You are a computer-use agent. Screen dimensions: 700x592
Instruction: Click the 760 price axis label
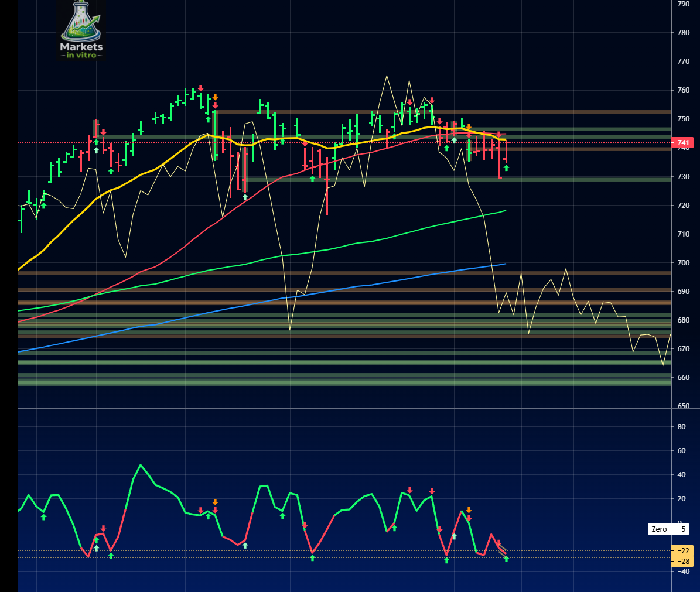pos(684,90)
